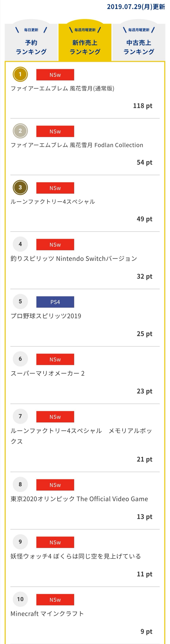Click the bronze rank 3 medal icon
The image size is (170, 644).
(x=20, y=187)
